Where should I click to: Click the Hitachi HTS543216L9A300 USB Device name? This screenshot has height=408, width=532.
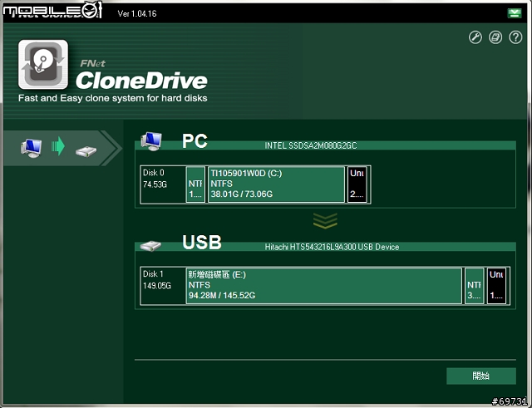(332, 247)
